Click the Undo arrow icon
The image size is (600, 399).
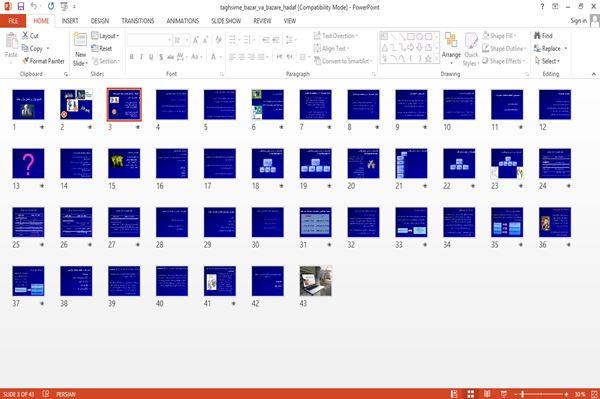click(34, 6)
